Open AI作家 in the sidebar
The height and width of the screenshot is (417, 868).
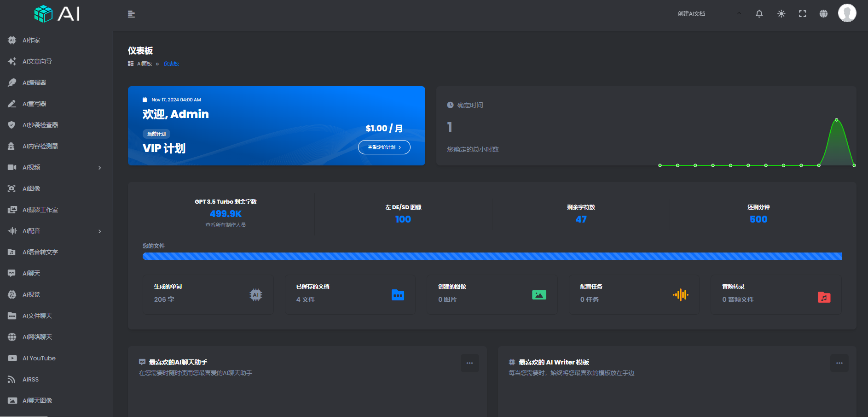coord(31,41)
